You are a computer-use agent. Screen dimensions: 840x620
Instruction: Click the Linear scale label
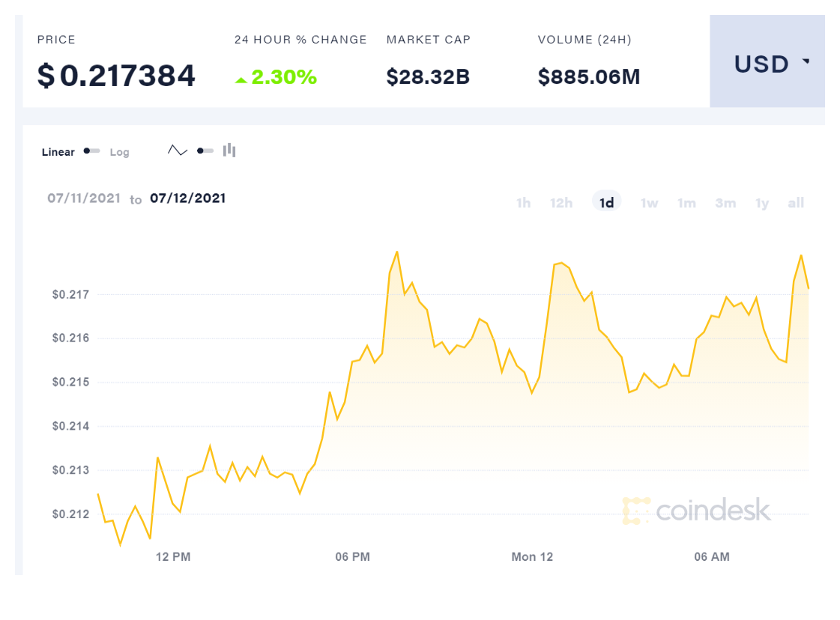click(x=58, y=152)
